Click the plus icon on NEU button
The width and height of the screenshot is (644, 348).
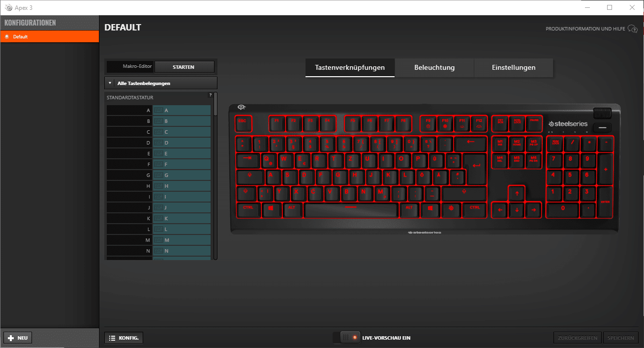pos(11,338)
